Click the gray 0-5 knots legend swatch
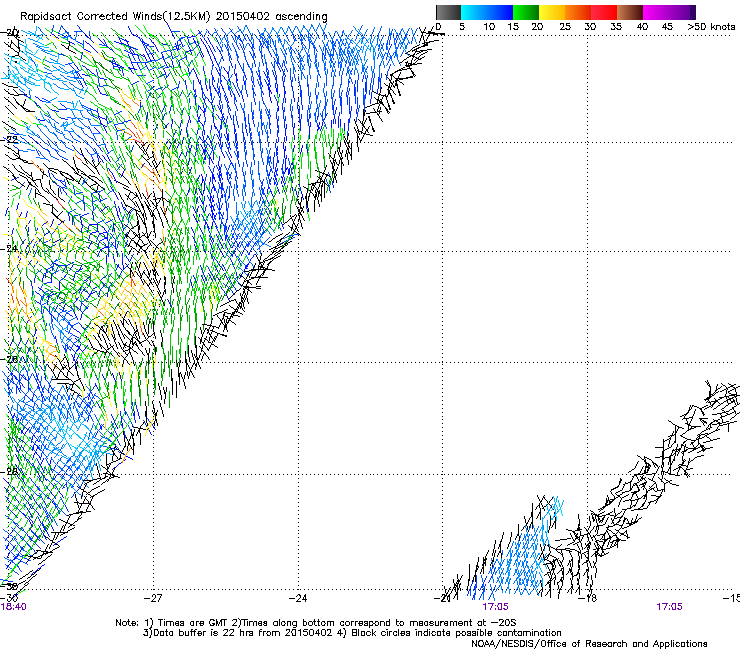Screen dimensions: 740x650 tap(448, 12)
